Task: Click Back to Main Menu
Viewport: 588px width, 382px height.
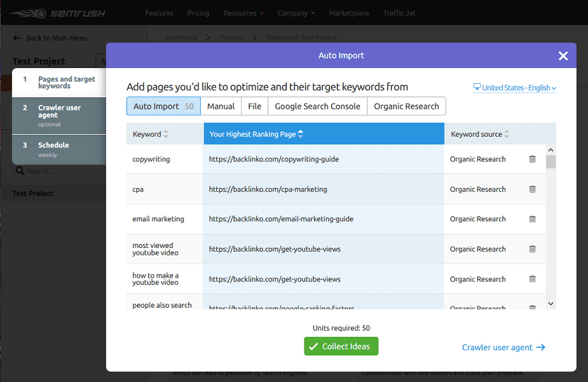Action: pyautogui.click(x=57, y=38)
